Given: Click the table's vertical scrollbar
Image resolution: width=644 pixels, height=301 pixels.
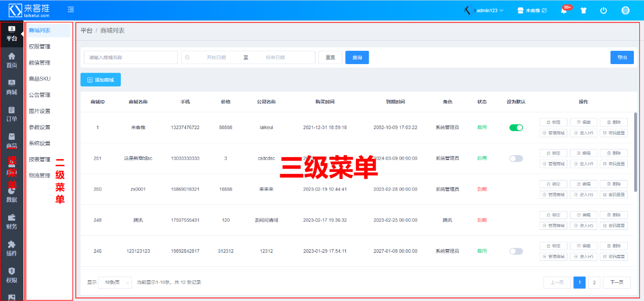Looking at the screenshot, I should pyautogui.click(x=635, y=153).
